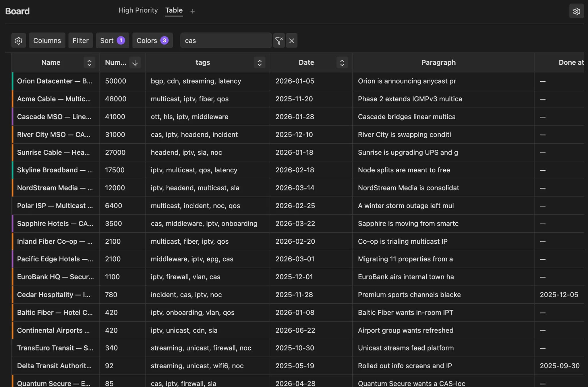Click the Board title
Screen dimensions: 588x387
17,11
